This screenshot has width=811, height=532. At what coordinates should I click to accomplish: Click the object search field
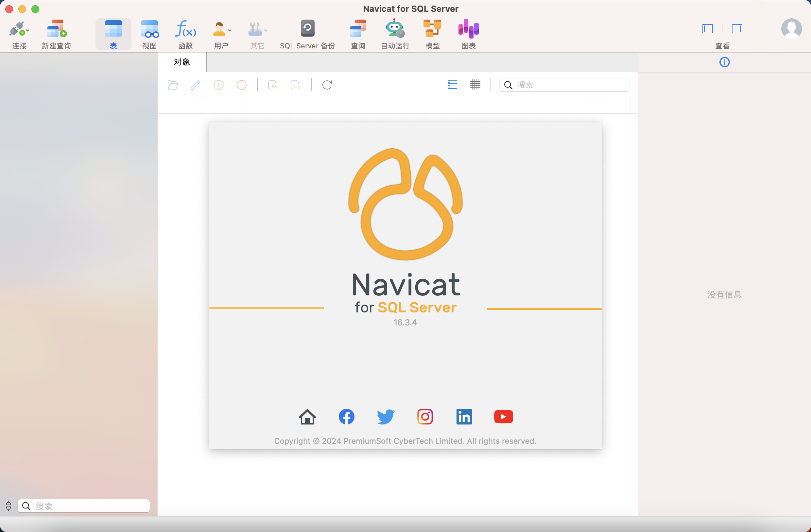(x=564, y=85)
